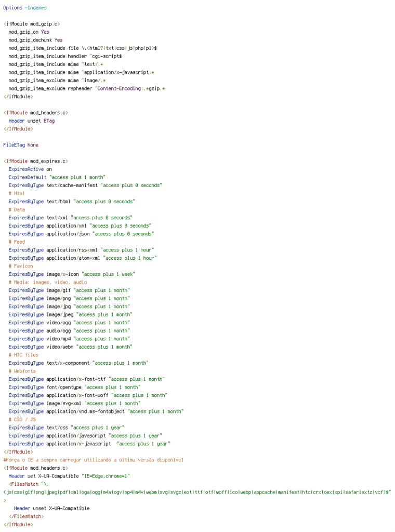Click the 'IfModule mod_expires.c' opening tag

point(35,161)
